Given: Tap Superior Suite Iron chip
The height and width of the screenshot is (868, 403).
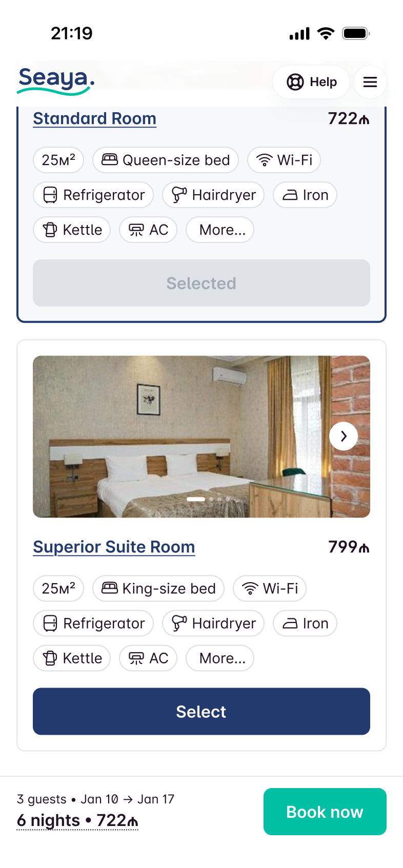Looking at the screenshot, I should (305, 624).
